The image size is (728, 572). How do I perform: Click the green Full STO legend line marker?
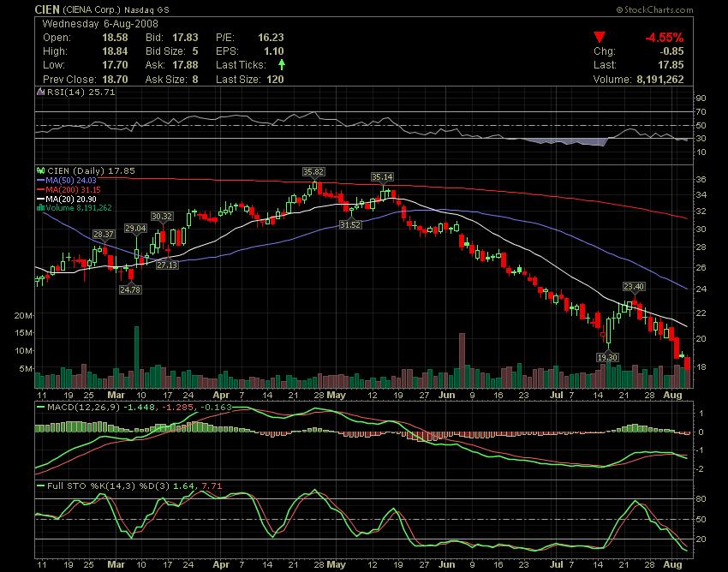[40, 486]
